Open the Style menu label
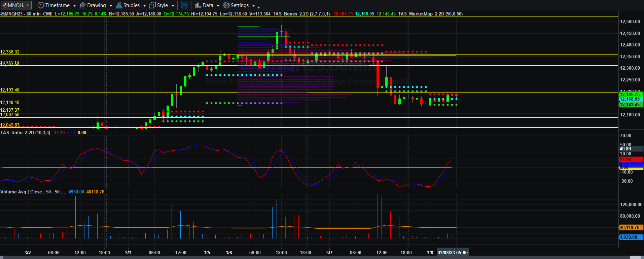Screen dimensions: 644x259 coord(163,5)
